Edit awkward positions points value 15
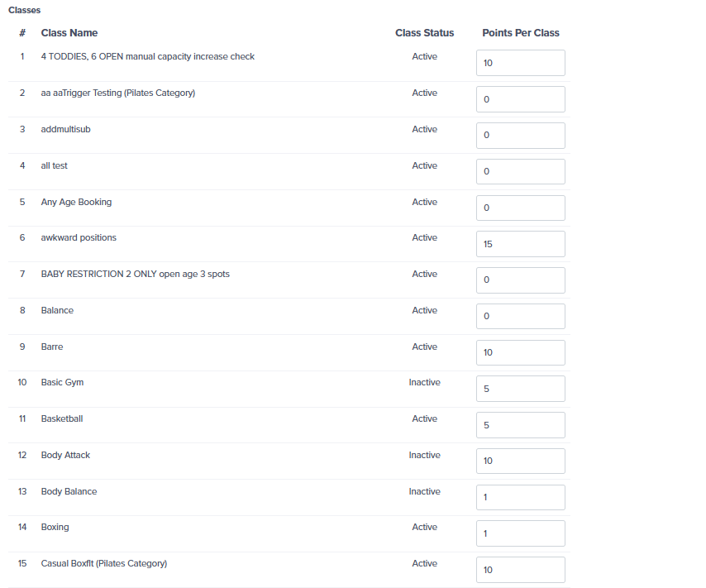Image resolution: width=706 pixels, height=588 pixels. [x=521, y=244]
